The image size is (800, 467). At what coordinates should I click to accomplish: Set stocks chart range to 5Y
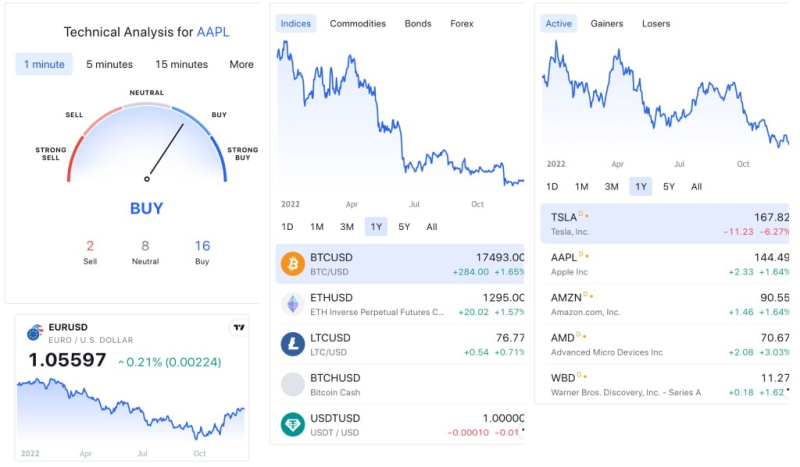click(669, 187)
